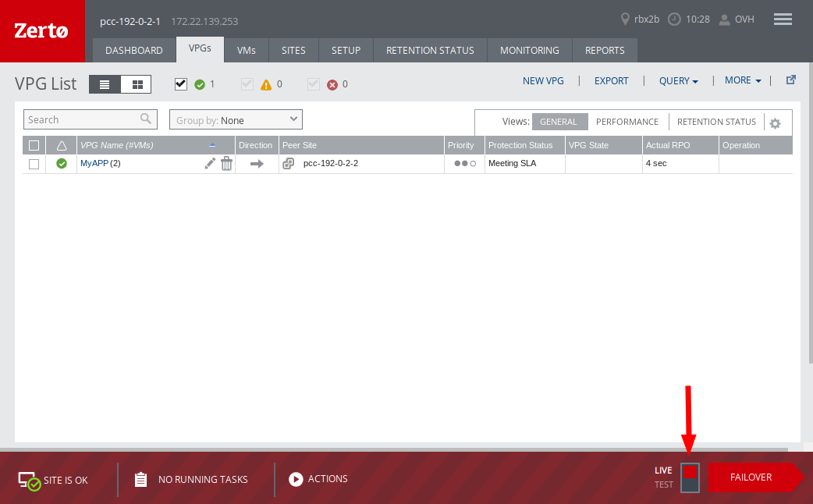Uncheck the green healthy VPGs filter checkbox
813x504 pixels.
click(x=181, y=83)
